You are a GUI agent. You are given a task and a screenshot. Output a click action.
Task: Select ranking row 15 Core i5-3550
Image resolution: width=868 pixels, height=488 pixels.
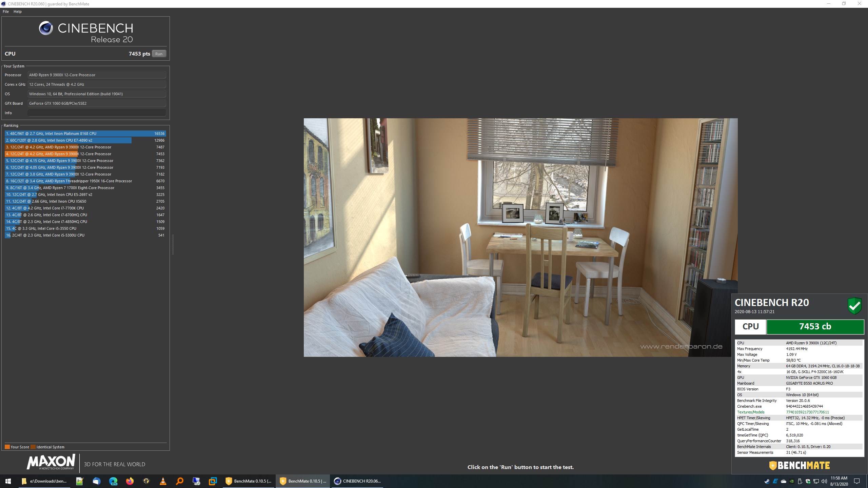(x=85, y=228)
